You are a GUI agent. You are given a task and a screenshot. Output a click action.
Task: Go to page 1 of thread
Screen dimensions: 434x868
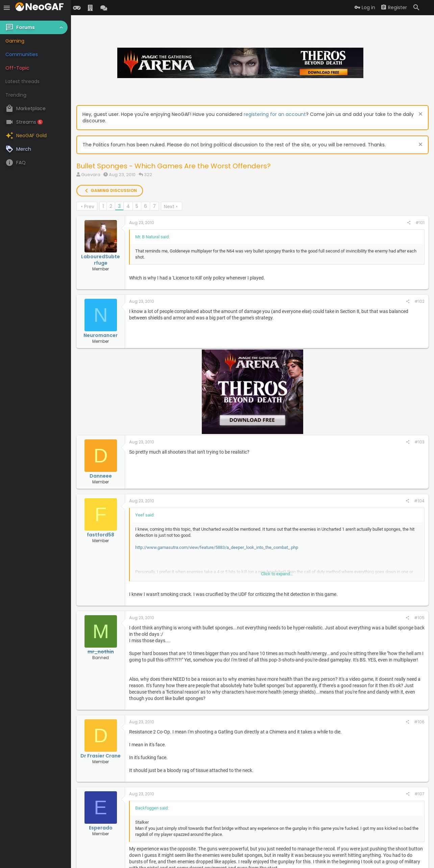(x=103, y=206)
